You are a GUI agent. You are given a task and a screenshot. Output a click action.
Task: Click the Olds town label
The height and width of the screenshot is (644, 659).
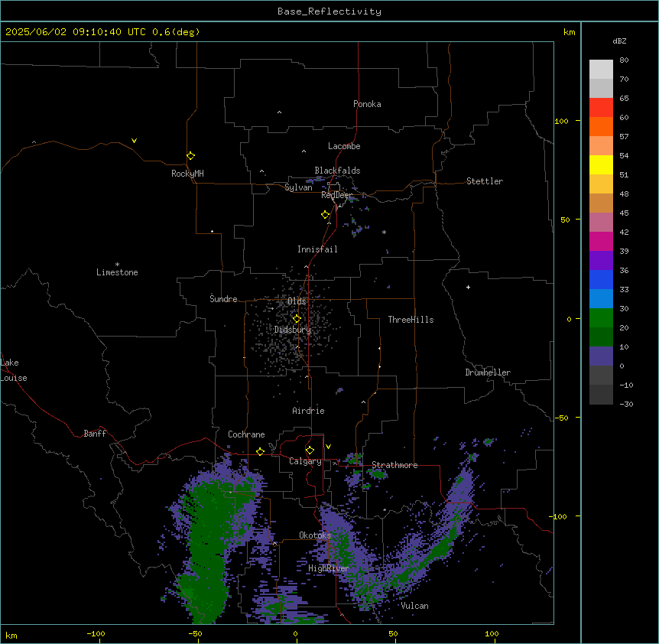click(x=297, y=301)
